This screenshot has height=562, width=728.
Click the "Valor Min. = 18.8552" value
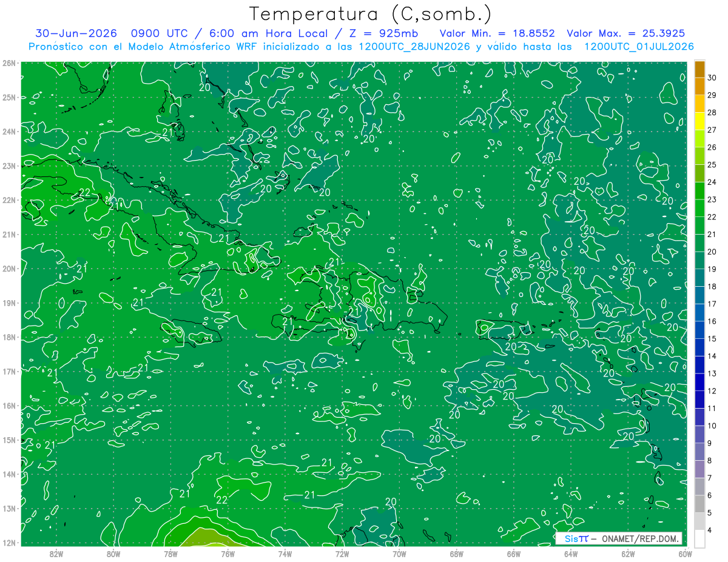coord(497,33)
